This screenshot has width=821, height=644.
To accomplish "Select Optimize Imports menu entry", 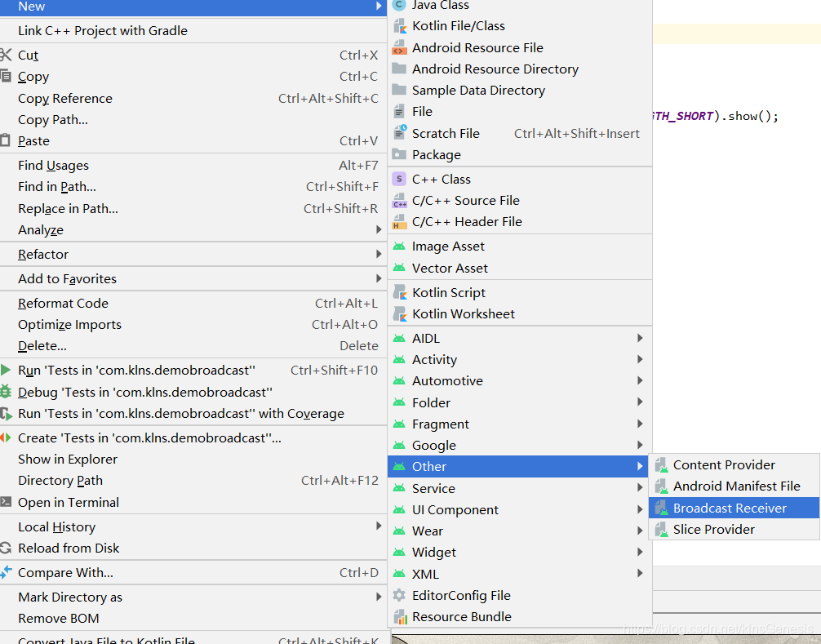I will click(193, 325).
